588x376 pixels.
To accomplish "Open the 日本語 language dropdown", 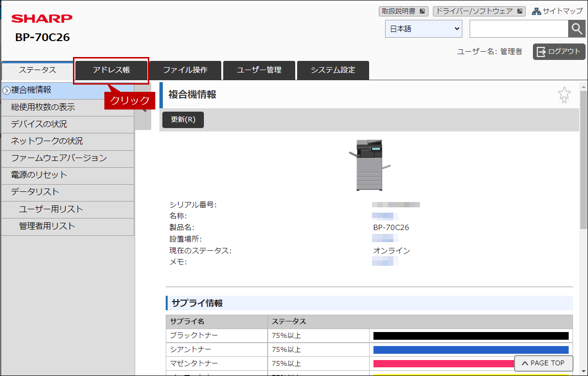I will [423, 29].
